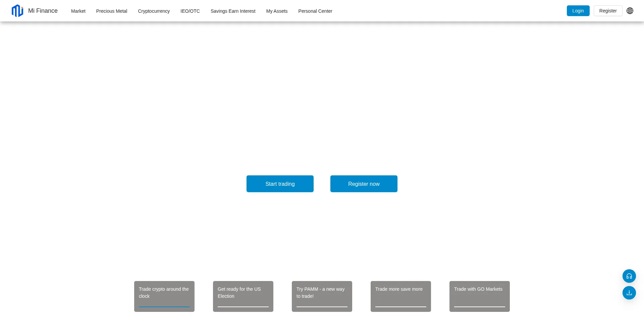Click the floating download app icon
Image resolution: width=644 pixels, height=333 pixels.
pos(629,293)
